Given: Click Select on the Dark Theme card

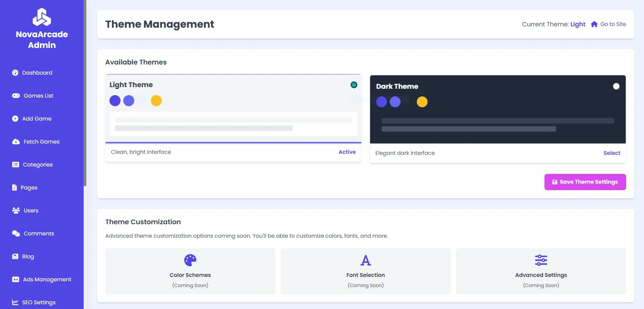Looking at the screenshot, I should pyautogui.click(x=612, y=153).
